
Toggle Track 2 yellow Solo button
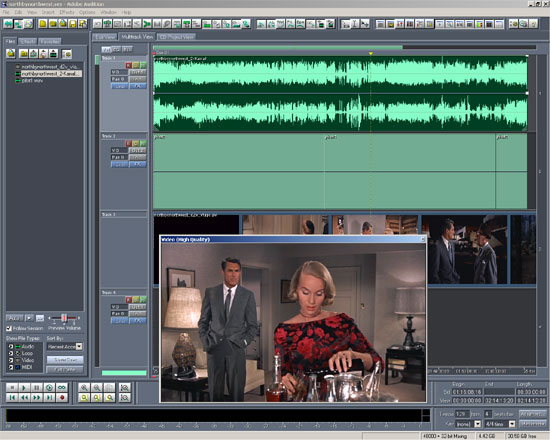pos(136,144)
